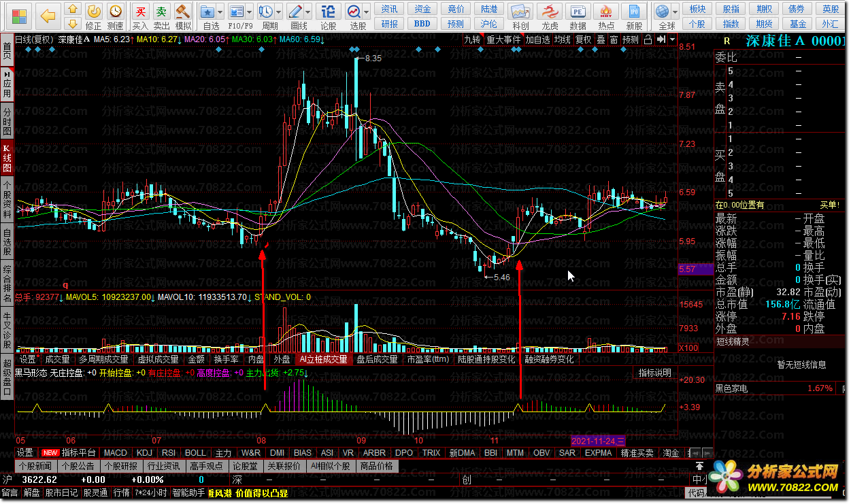Expand the 全球 dropdown arrow
Image resolution: width=851 pixels, height=504 pixels.
coord(675,12)
